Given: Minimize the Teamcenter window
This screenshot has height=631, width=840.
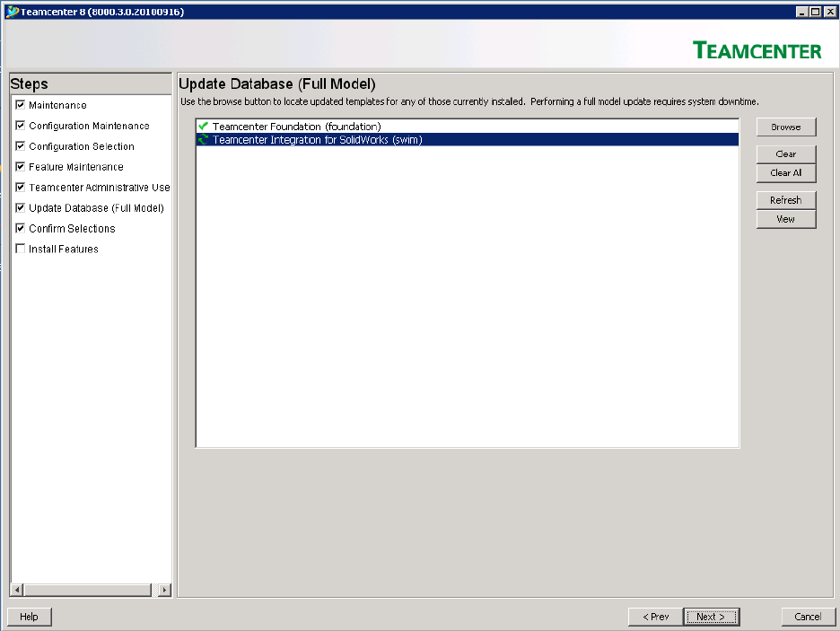Looking at the screenshot, I should [802, 12].
